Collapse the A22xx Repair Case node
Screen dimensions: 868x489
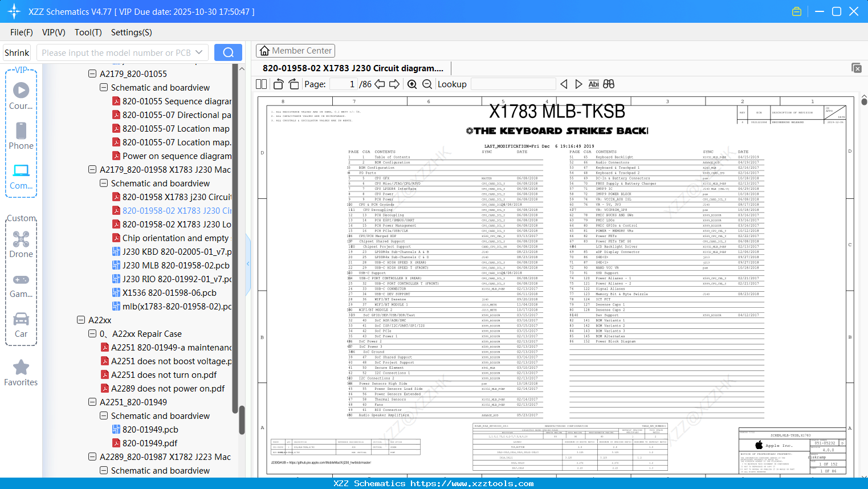(x=92, y=333)
